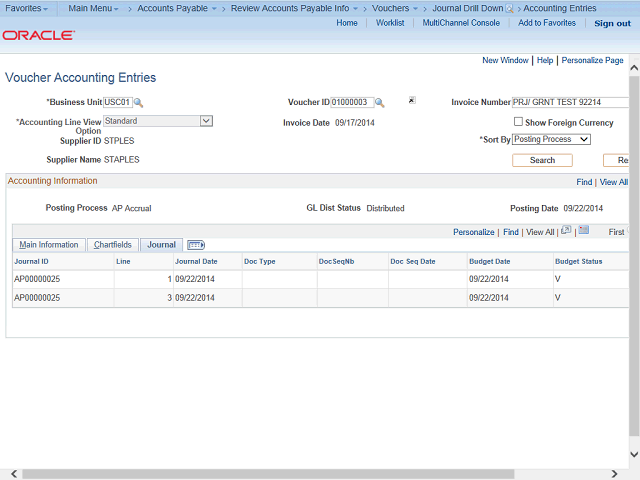This screenshot has width=640, height=480.
Task: Click DocSeqNb column header
Action: coord(336,262)
